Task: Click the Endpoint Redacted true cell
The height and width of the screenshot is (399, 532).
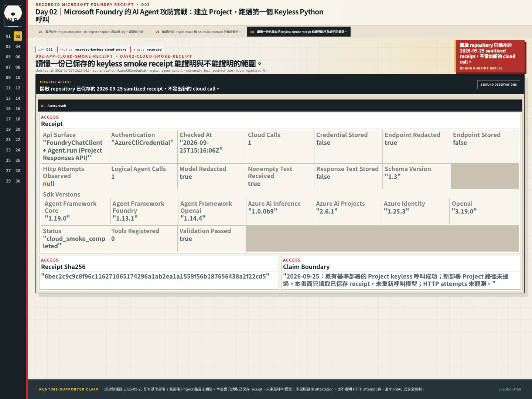Action: pos(416,146)
